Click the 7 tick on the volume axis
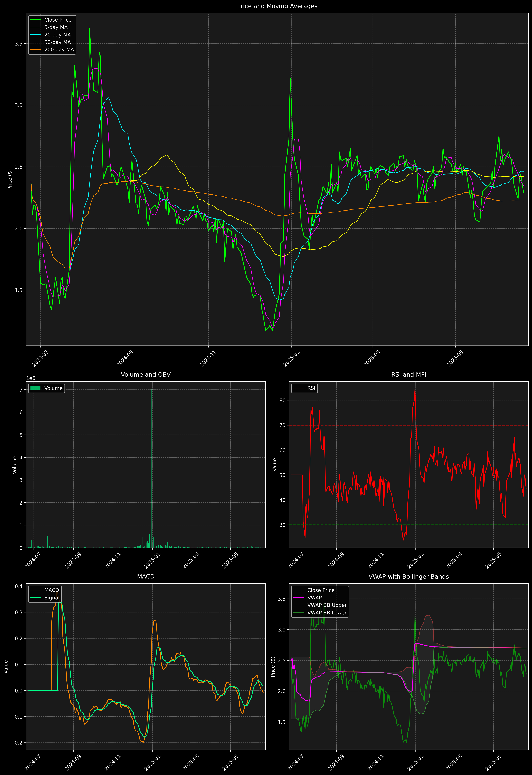Screen dimensions: 532x775 [21, 390]
